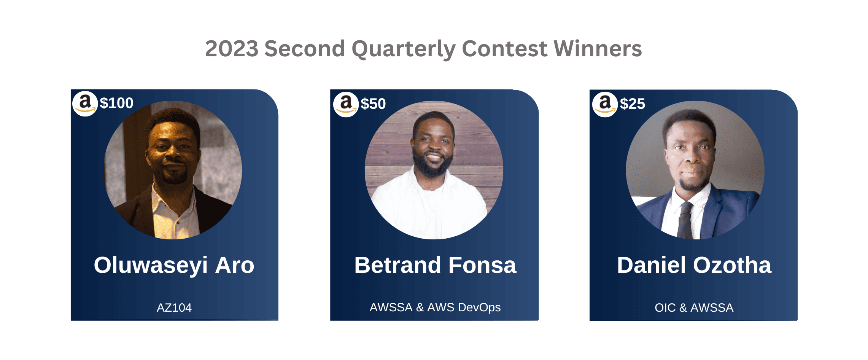The height and width of the screenshot is (360, 868).
Task: Click the name Betrand Fonsa
Action: pos(435,265)
